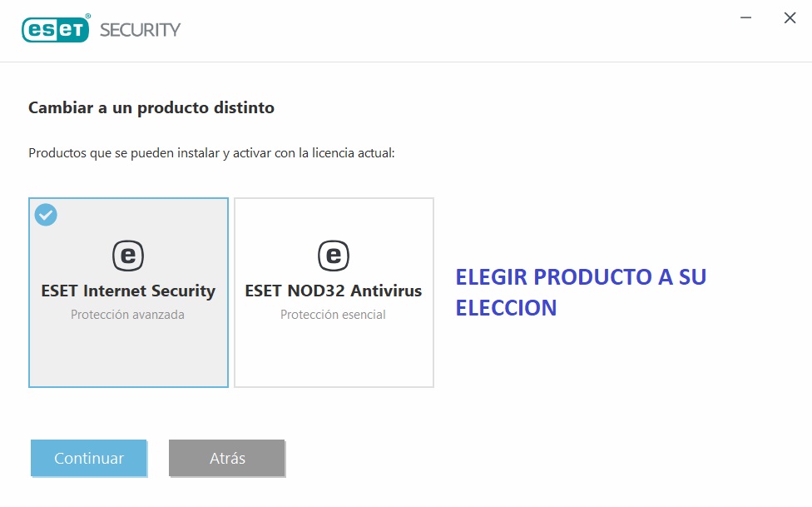
Task: Click the 'Protección esencial' subtitle
Action: click(x=334, y=315)
